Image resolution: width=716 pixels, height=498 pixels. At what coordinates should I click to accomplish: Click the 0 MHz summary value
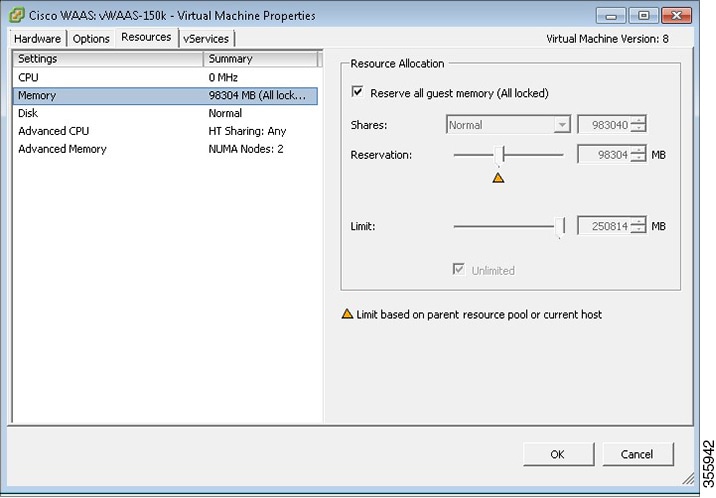pos(223,78)
